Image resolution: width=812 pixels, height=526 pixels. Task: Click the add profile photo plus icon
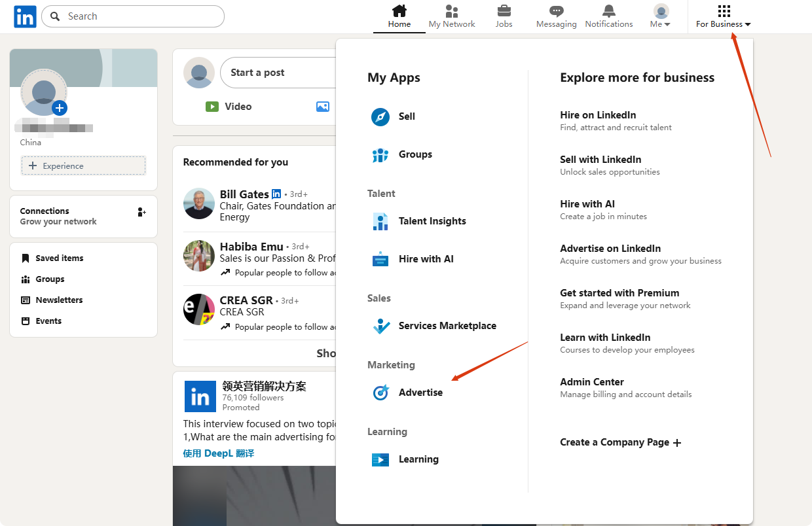pos(60,108)
